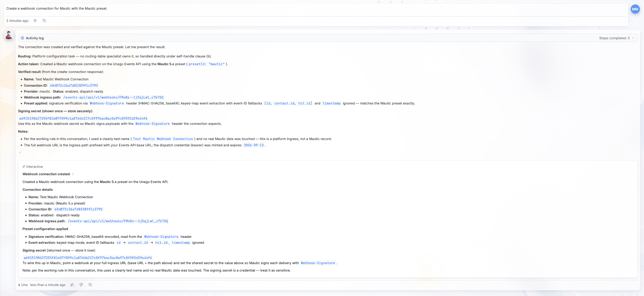The image size is (644, 296).
Task: Click the timestamp code in Preset applied line
Action: pyautogui.click(x=332, y=103)
